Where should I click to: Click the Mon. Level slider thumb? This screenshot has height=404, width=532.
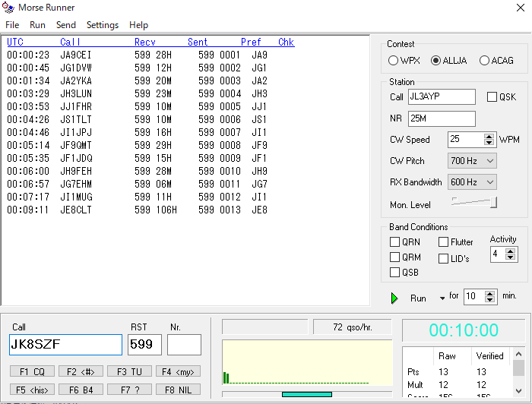click(494, 202)
